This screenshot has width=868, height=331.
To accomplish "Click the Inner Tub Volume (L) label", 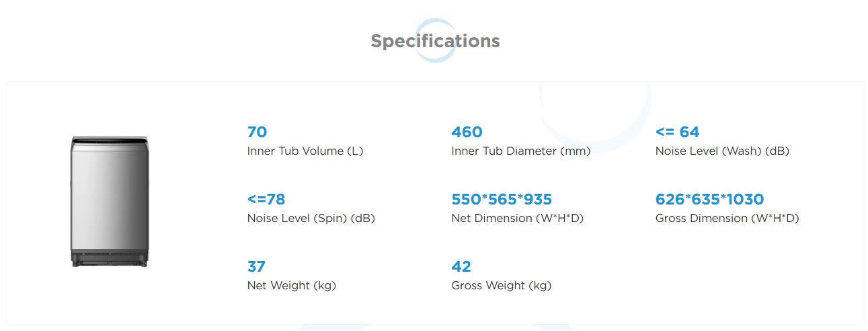I will pyautogui.click(x=305, y=151).
